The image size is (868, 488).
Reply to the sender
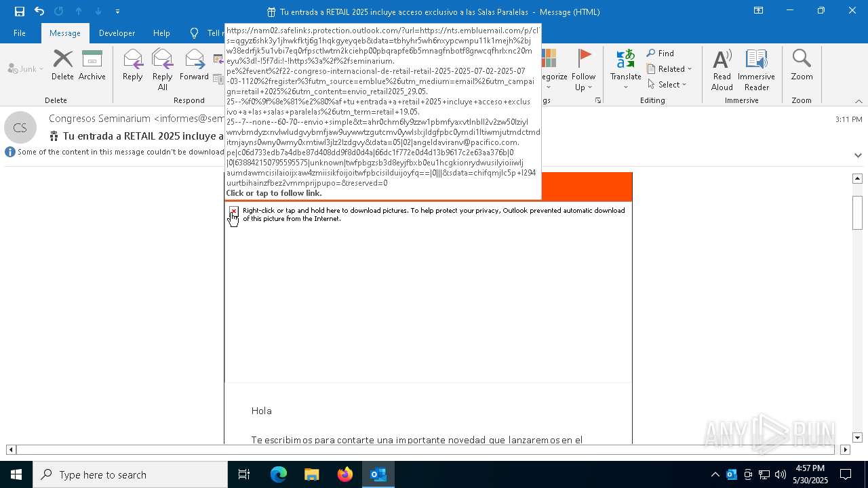tap(132, 65)
